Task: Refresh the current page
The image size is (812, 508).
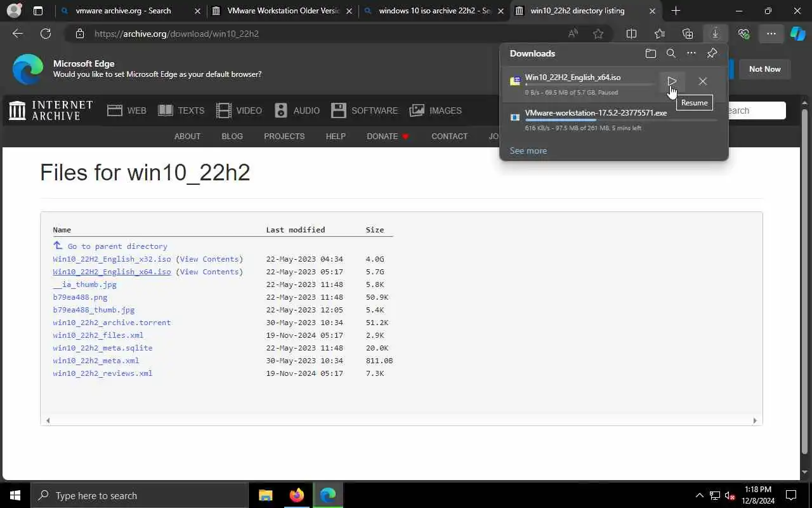Action: (46, 34)
